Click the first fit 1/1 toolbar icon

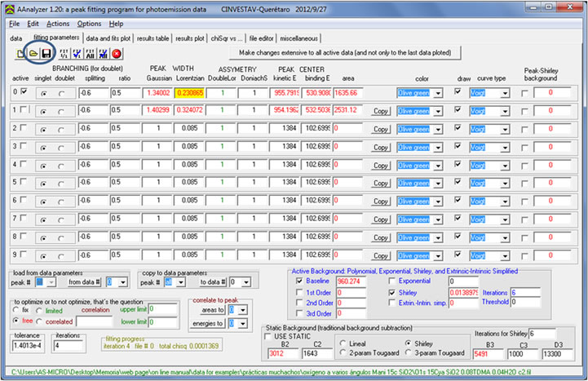point(64,53)
